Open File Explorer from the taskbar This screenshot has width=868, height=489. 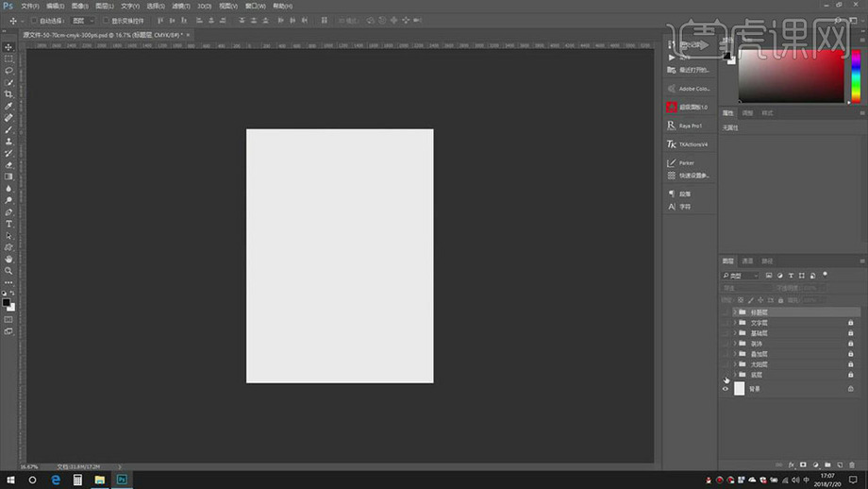100,480
